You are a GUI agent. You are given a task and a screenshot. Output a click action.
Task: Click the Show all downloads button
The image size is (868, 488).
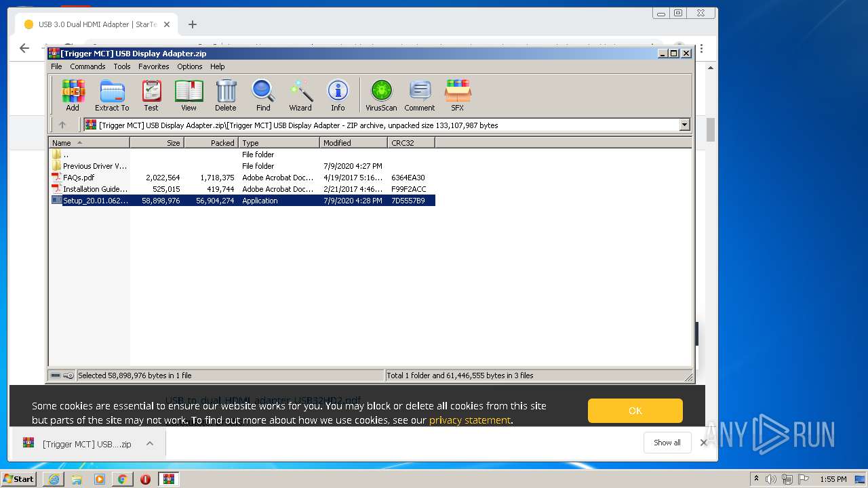pyautogui.click(x=667, y=443)
